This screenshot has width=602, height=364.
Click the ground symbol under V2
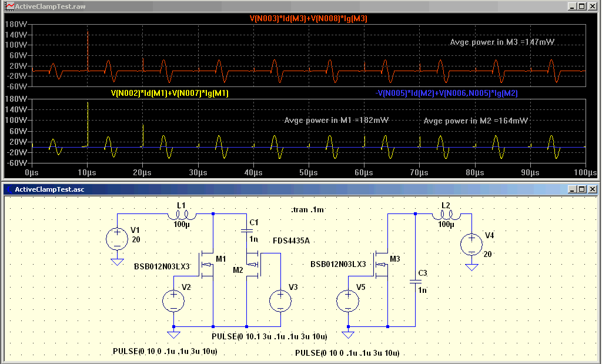pyautogui.click(x=173, y=335)
